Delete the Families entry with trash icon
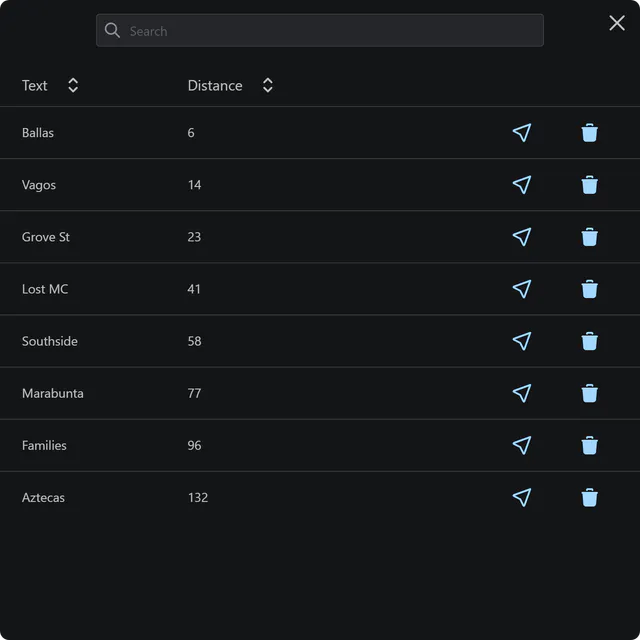The image size is (640, 640). pyautogui.click(x=589, y=445)
